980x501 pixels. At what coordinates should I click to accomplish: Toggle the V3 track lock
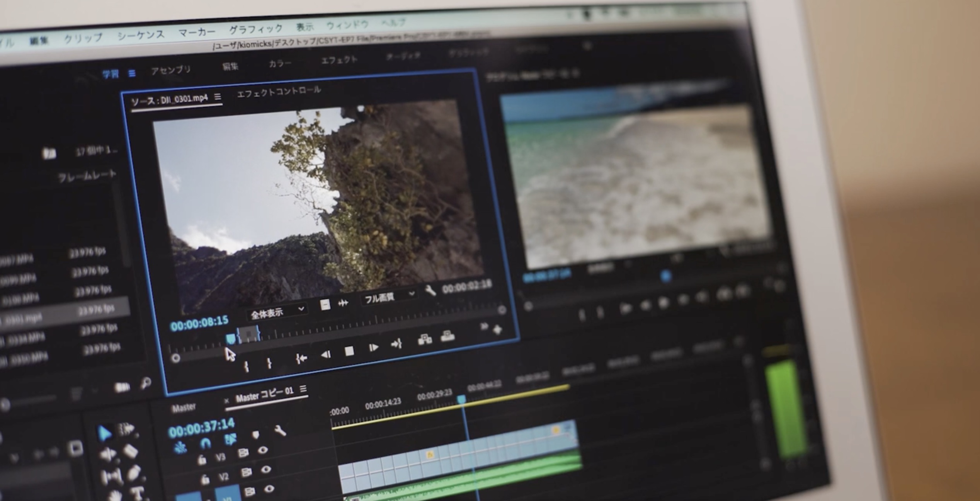[x=202, y=460]
